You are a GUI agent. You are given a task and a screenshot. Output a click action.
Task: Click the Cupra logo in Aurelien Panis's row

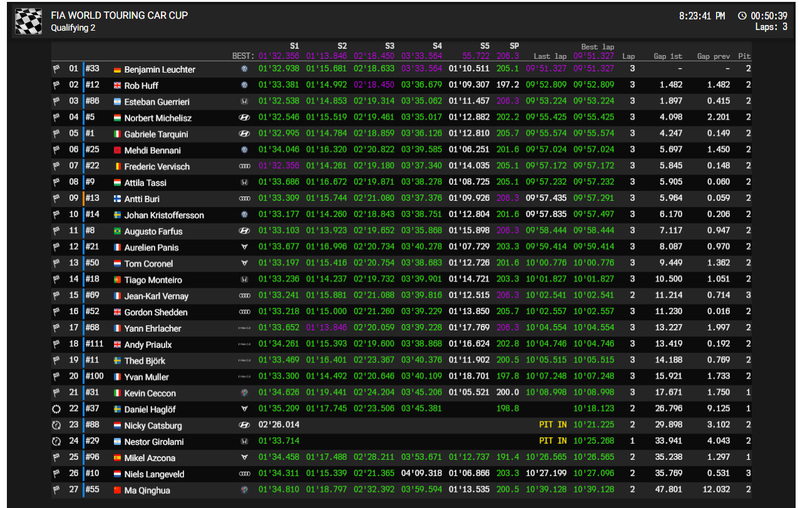[244, 247]
